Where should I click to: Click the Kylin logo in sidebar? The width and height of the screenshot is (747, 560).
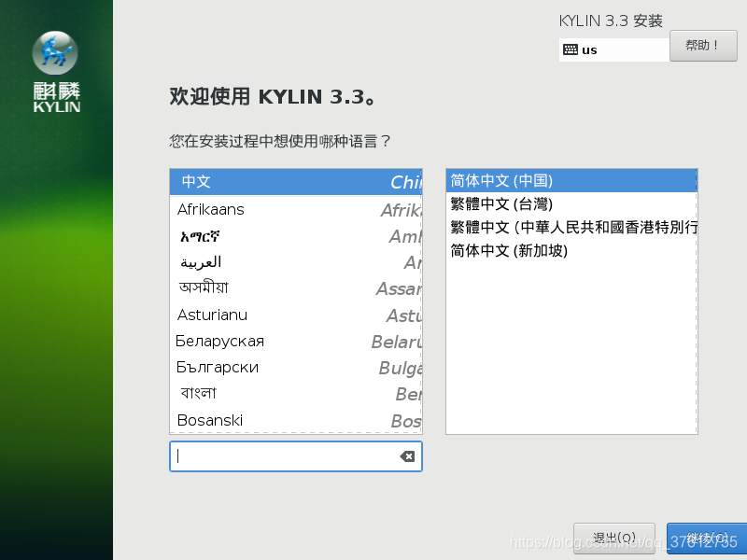tap(56, 72)
